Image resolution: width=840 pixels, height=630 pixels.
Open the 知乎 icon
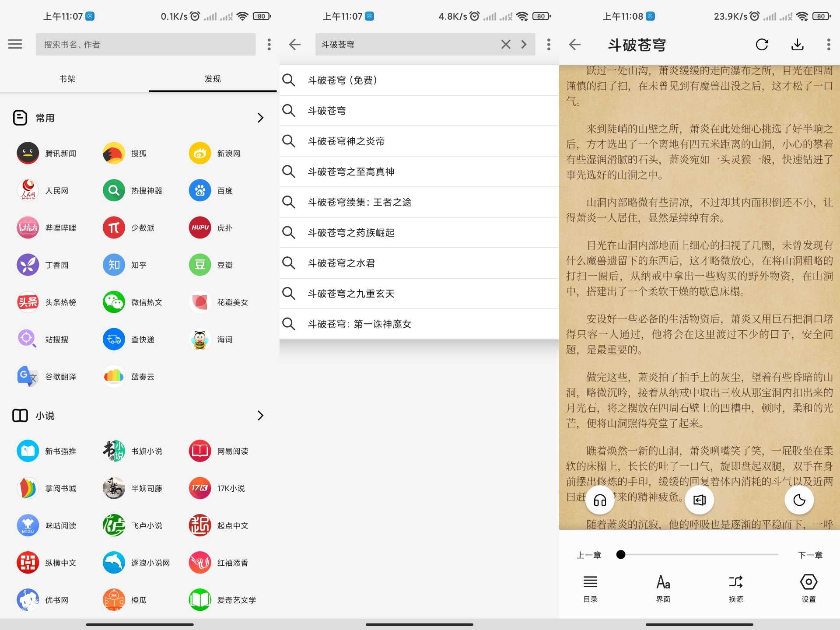(x=114, y=265)
